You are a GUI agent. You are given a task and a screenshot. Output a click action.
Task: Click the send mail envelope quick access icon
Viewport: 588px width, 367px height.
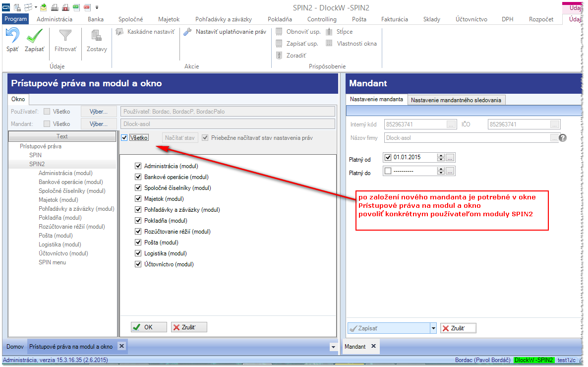tap(44, 7)
